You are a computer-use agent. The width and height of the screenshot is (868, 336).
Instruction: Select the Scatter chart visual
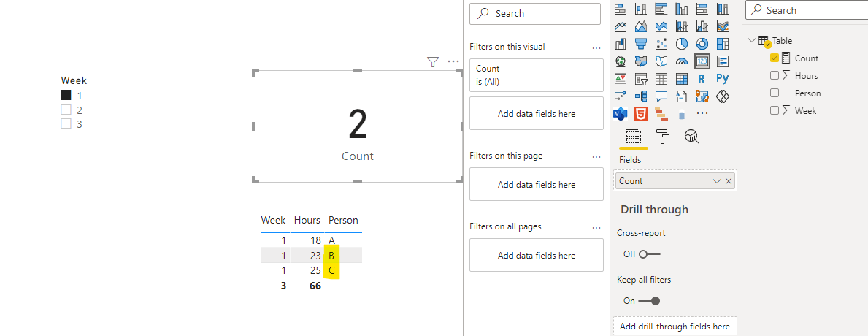tap(661, 43)
